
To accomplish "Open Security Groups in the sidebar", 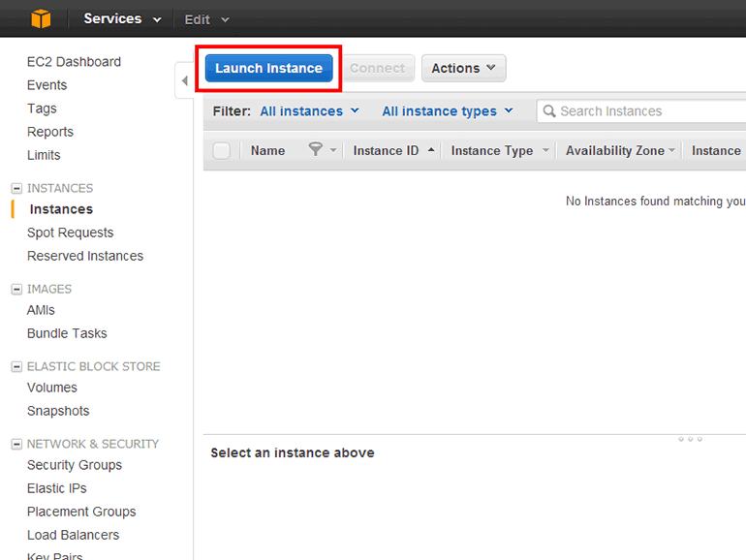I will (75, 465).
